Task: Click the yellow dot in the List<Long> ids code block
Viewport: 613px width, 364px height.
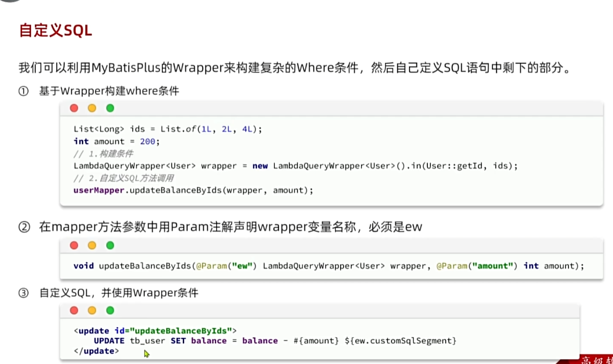Action: pyautogui.click(x=92, y=108)
